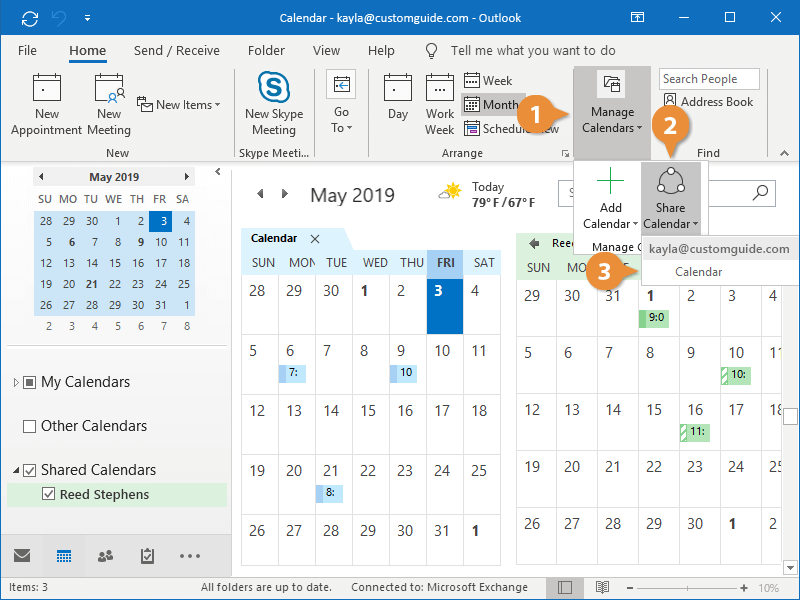
Task: Open Mail from the navigation bar
Action: (x=22, y=556)
